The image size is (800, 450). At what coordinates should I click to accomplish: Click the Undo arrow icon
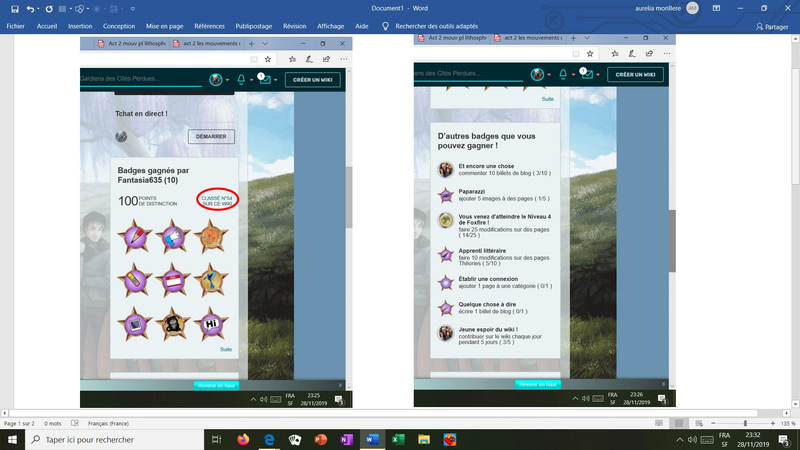[x=31, y=8]
